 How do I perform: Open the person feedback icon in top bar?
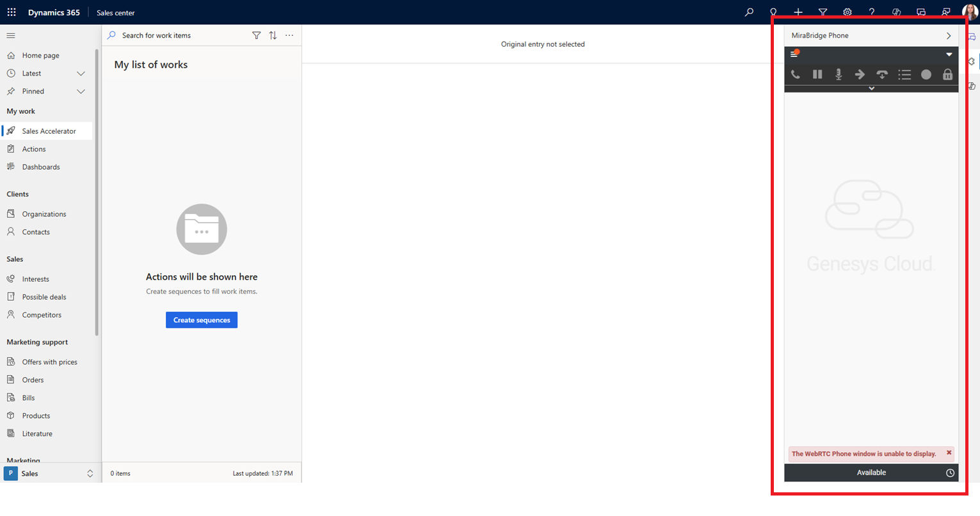945,12
